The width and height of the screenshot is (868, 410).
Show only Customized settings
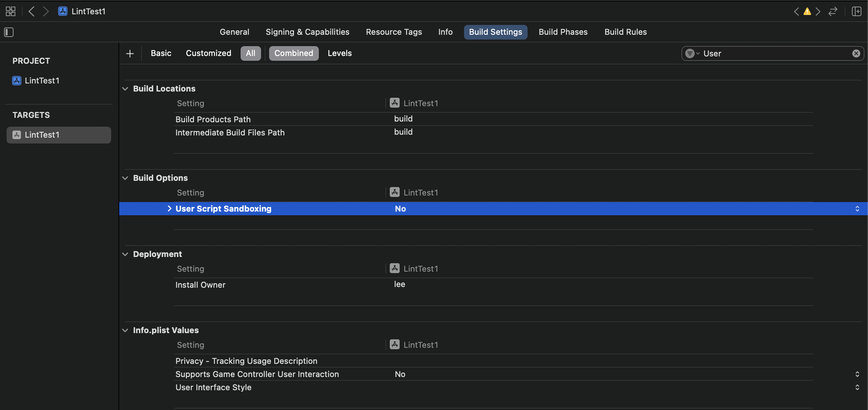(x=208, y=53)
